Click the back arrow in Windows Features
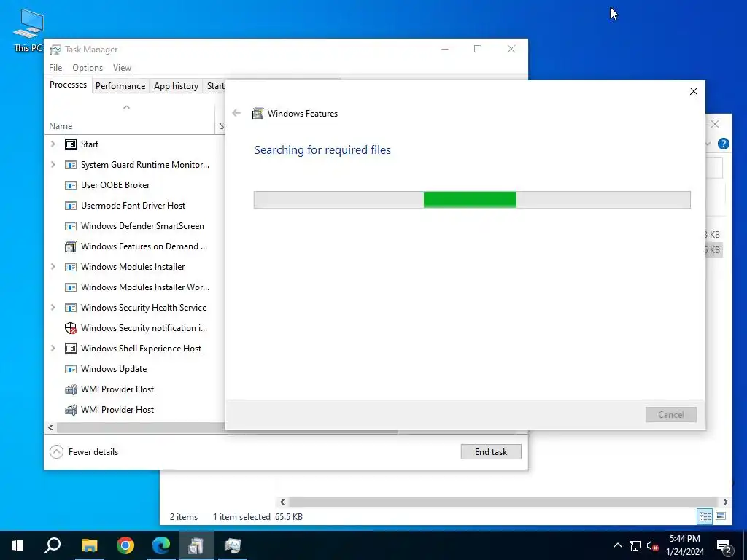This screenshot has width=747, height=560. coord(236,113)
